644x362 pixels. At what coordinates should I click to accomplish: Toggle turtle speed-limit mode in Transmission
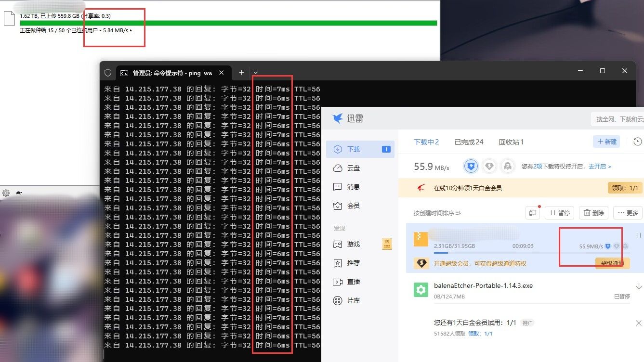click(x=19, y=193)
